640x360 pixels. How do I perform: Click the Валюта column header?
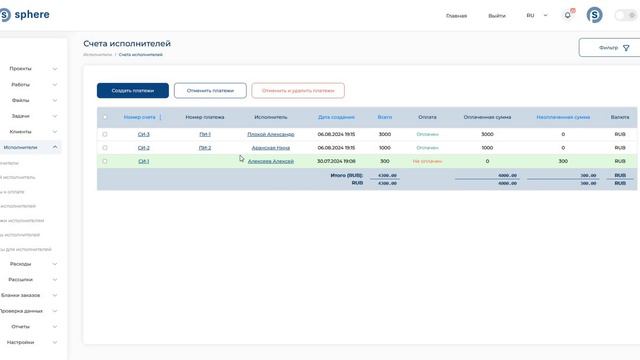click(620, 117)
